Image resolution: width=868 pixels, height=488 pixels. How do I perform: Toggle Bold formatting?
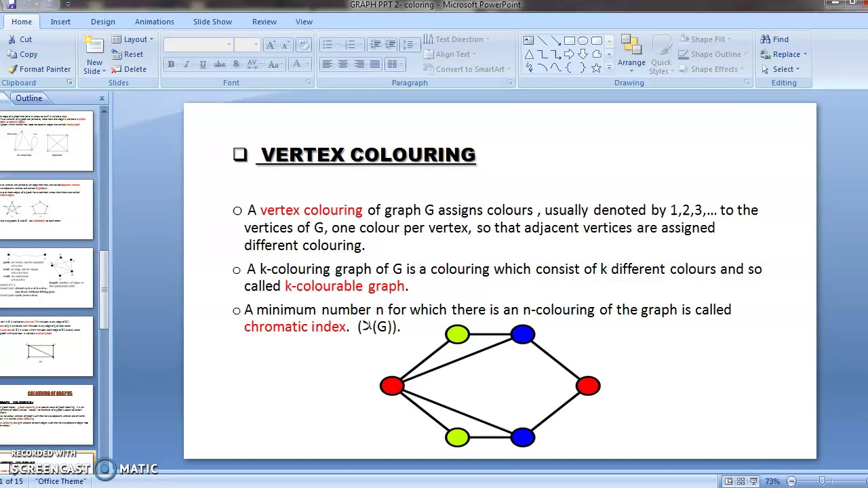click(171, 64)
